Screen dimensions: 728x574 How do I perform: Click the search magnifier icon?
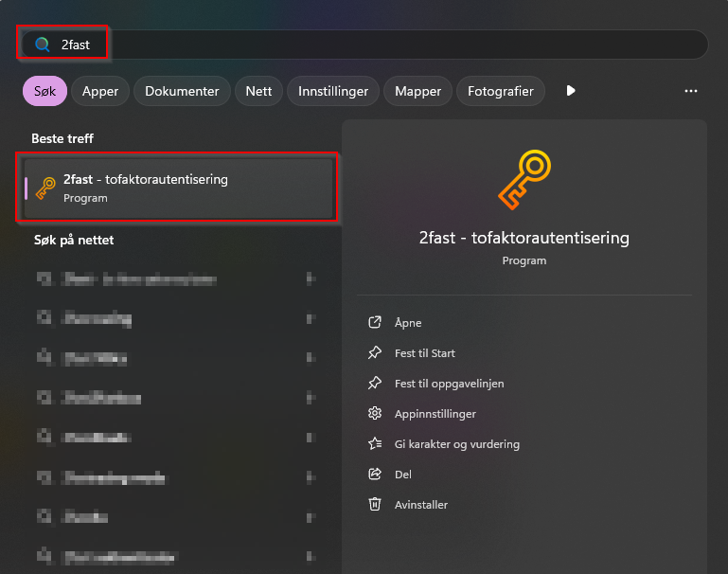tap(43, 45)
